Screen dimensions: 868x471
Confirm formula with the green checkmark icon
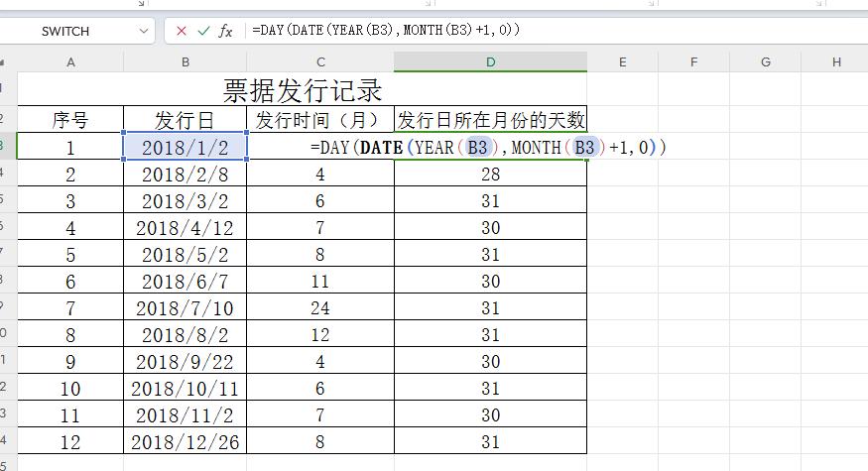203,31
